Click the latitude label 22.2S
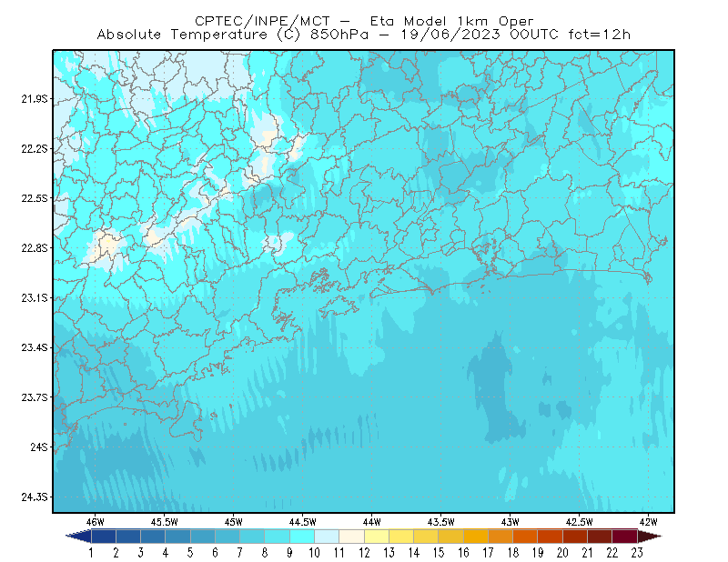 pyautogui.click(x=35, y=148)
